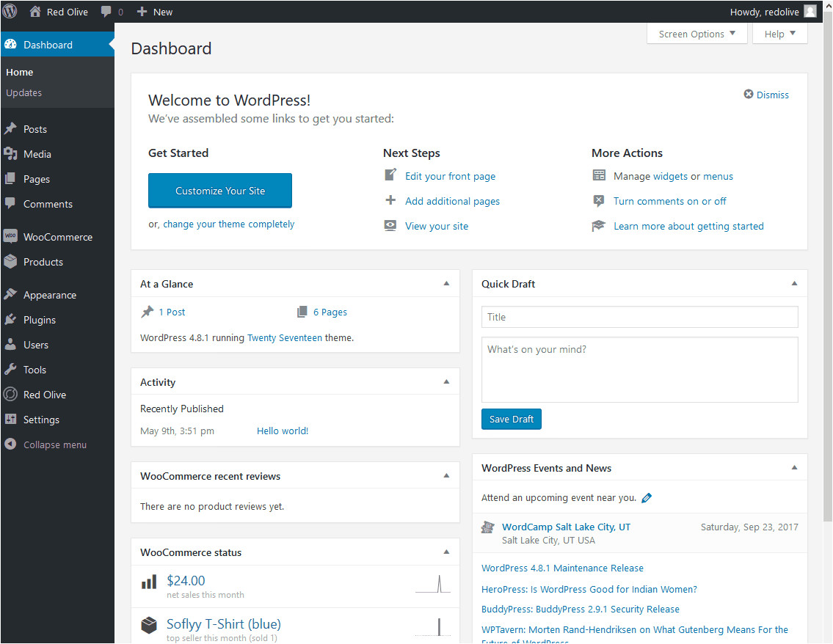Image resolution: width=833 pixels, height=644 pixels.
Task: Open the Red Olive site home icon
Action: coord(35,11)
